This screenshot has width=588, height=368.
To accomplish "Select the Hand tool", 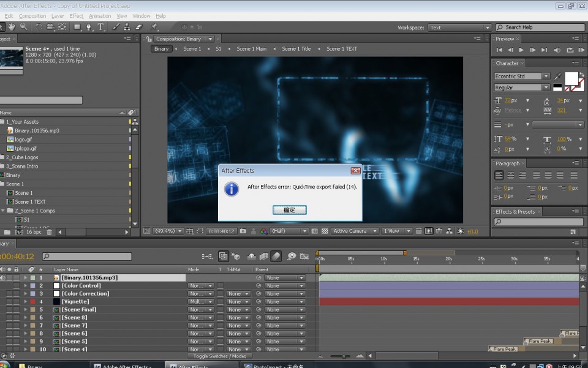I will click(x=12, y=27).
